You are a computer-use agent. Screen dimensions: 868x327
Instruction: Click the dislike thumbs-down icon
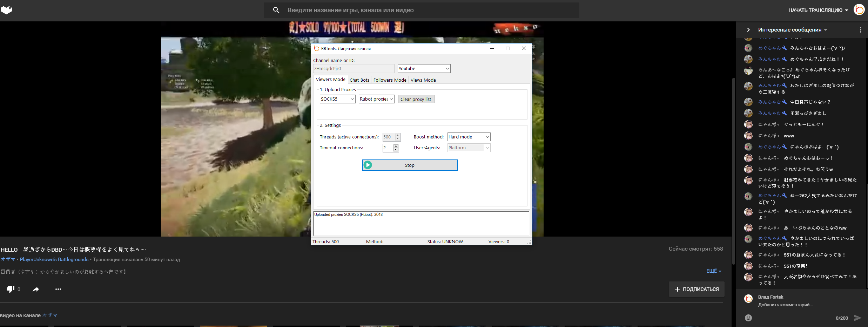click(10, 289)
